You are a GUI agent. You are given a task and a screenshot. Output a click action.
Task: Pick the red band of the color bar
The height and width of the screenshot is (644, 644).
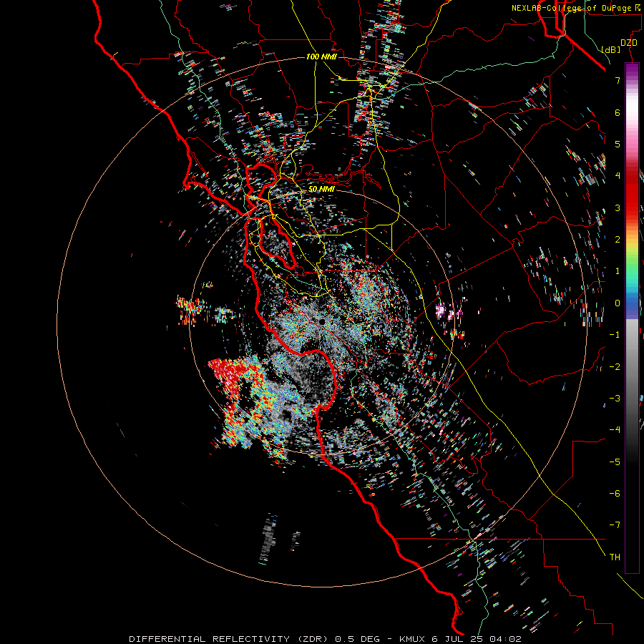tap(632, 193)
